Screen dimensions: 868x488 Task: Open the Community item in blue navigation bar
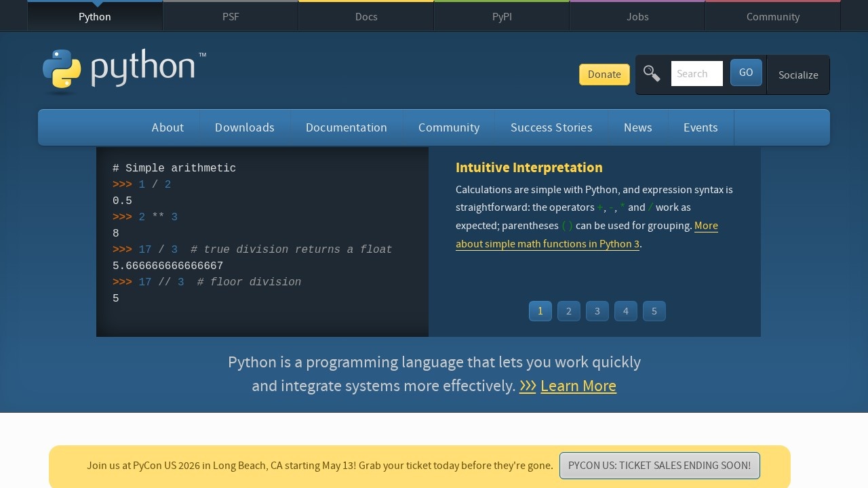pyautogui.click(x=449, y=127)
